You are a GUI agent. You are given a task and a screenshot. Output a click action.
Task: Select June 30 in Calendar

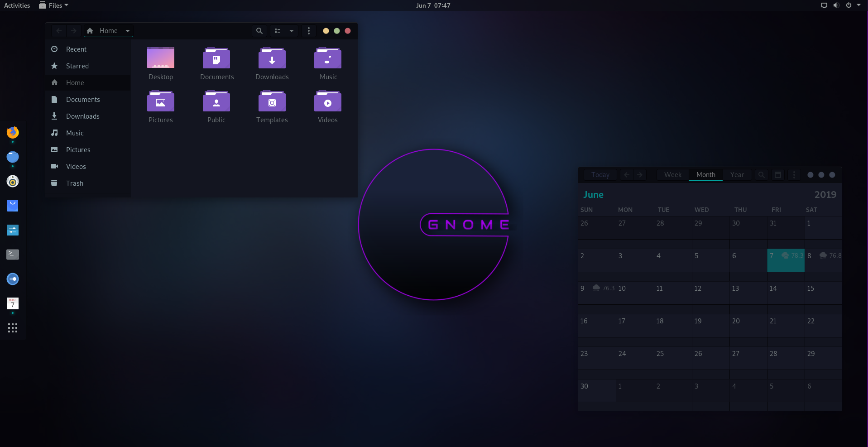596,391
